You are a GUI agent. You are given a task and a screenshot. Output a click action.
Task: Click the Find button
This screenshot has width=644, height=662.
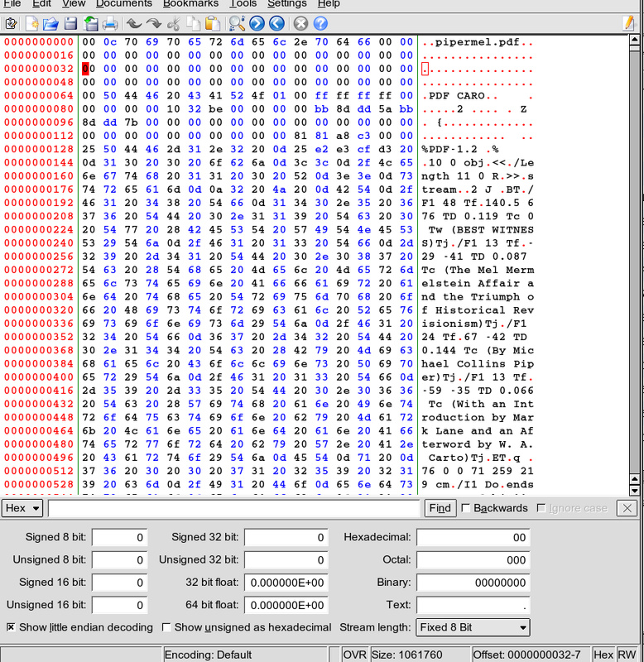[440, 508]
